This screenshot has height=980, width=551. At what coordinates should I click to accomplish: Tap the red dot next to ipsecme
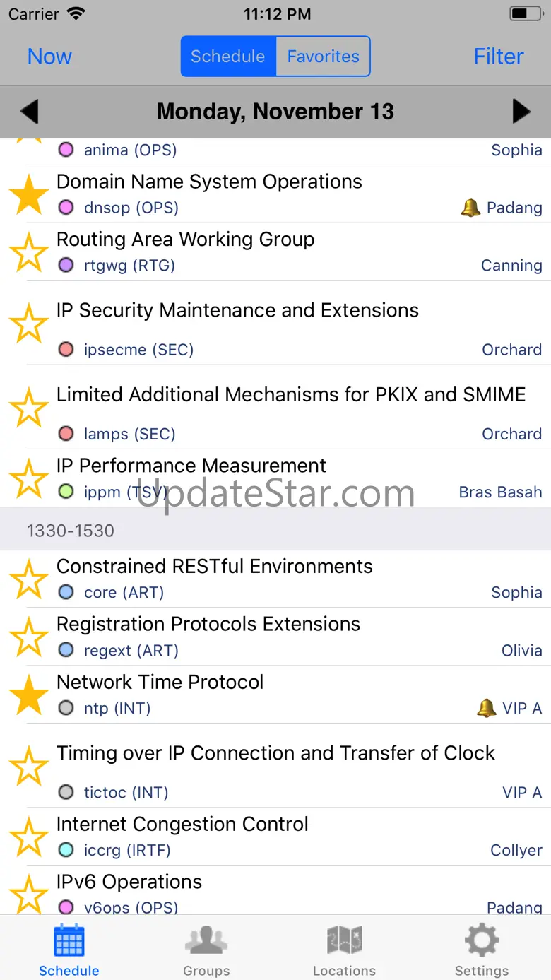tap(66, 350)
